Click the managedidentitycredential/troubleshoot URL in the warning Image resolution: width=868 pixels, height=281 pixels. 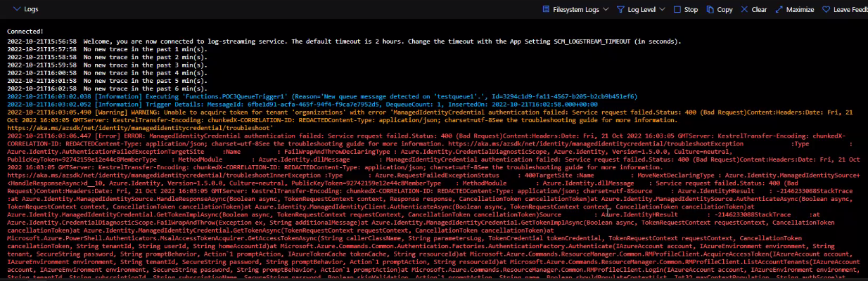point(140,128)
